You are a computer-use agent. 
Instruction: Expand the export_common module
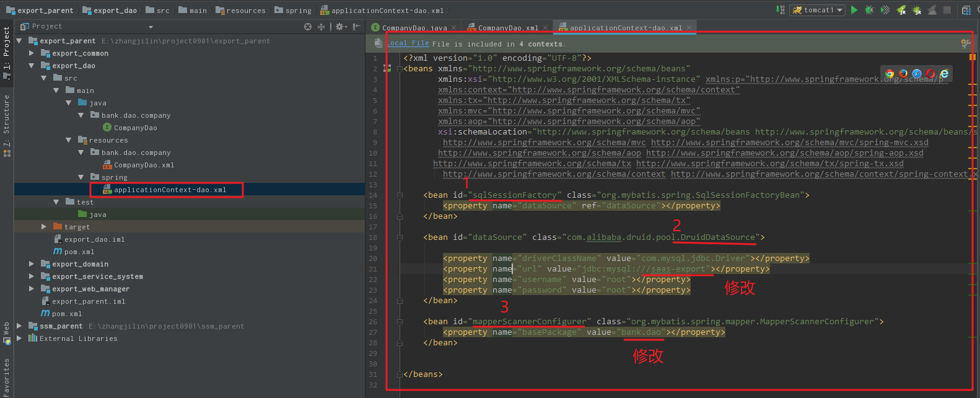pos(32,53)
